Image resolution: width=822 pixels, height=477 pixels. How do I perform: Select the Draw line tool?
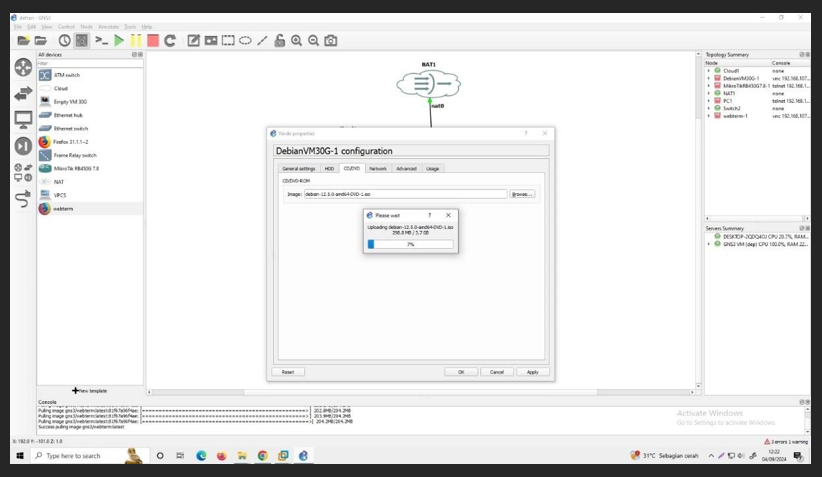(262, 41)
